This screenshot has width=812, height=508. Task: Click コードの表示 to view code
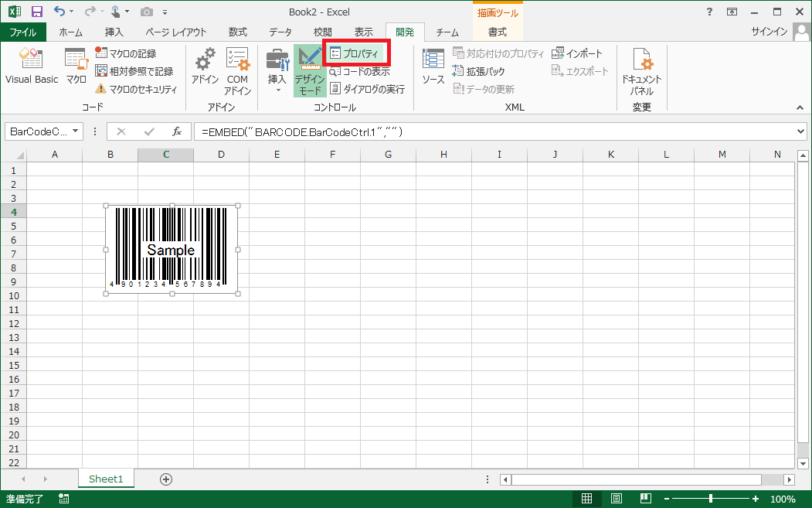360,71
